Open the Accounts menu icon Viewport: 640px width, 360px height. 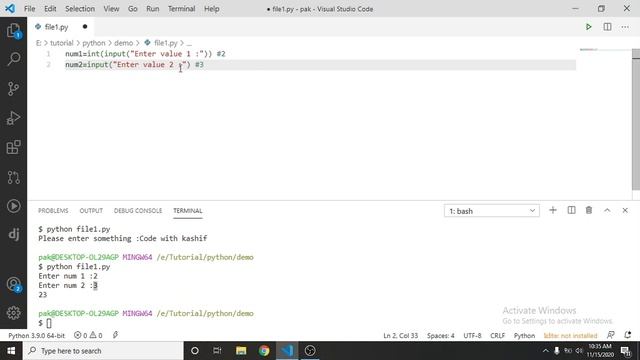click(13, 284)
